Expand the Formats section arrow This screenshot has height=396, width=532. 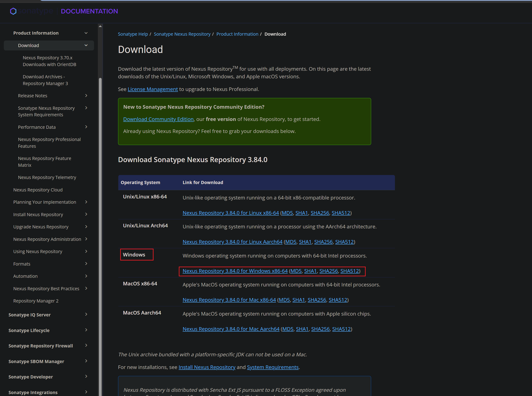point(86,264)
